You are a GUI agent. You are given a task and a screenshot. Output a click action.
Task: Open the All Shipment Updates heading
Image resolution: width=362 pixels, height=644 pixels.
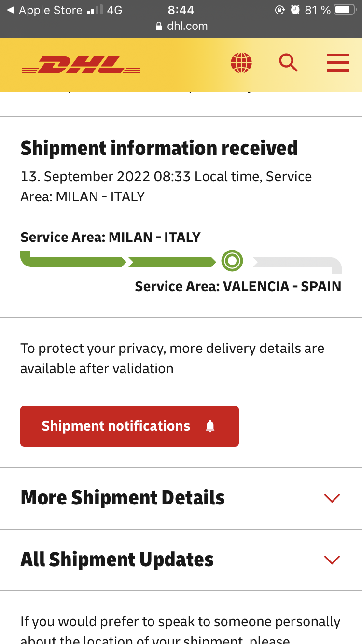[x=117, y=560]
